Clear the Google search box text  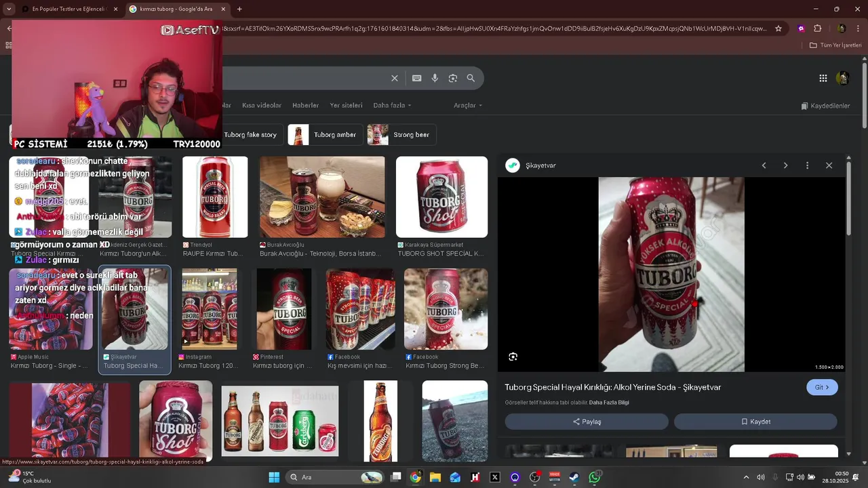point(395,78)
